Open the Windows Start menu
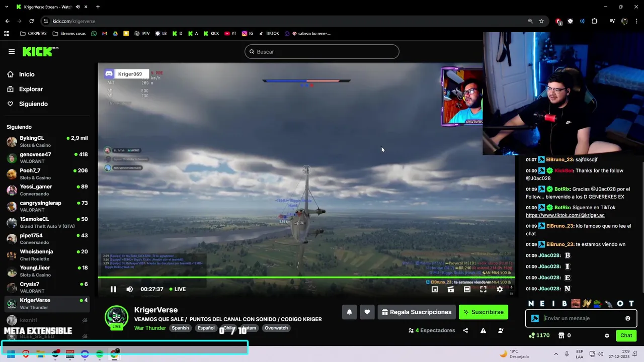This screenshot has height=362, width=644. tap(11, 354)
